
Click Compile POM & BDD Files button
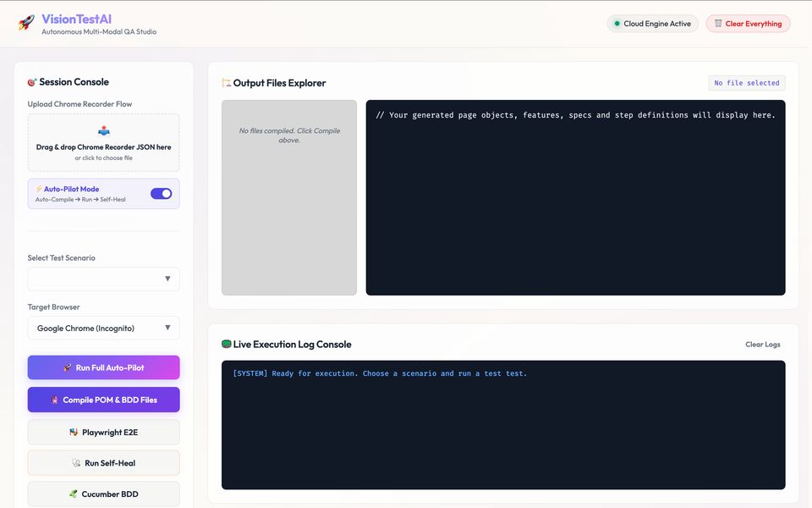click(x=103, y=400)
